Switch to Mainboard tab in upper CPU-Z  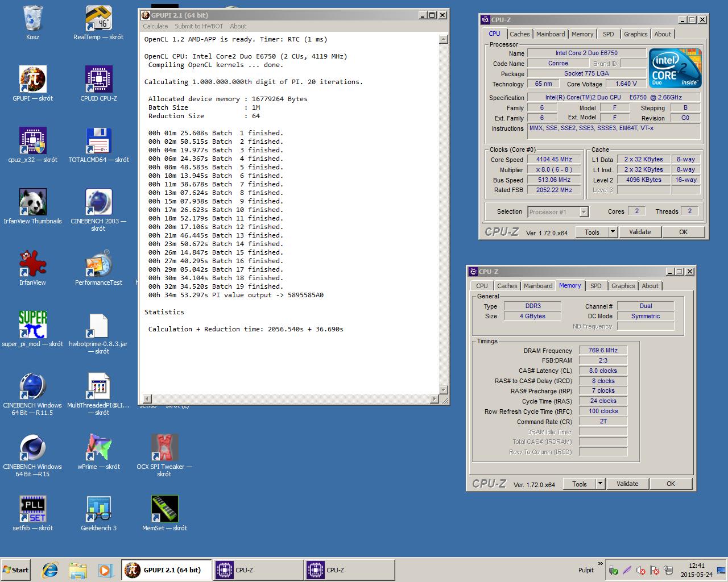pyautogui.click(x=551, y=34)
